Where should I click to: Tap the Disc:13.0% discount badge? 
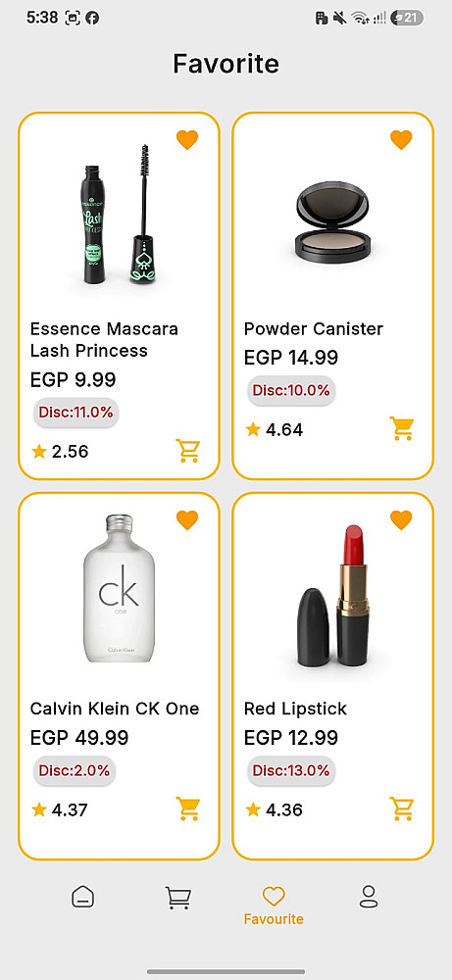coord(290,770)
